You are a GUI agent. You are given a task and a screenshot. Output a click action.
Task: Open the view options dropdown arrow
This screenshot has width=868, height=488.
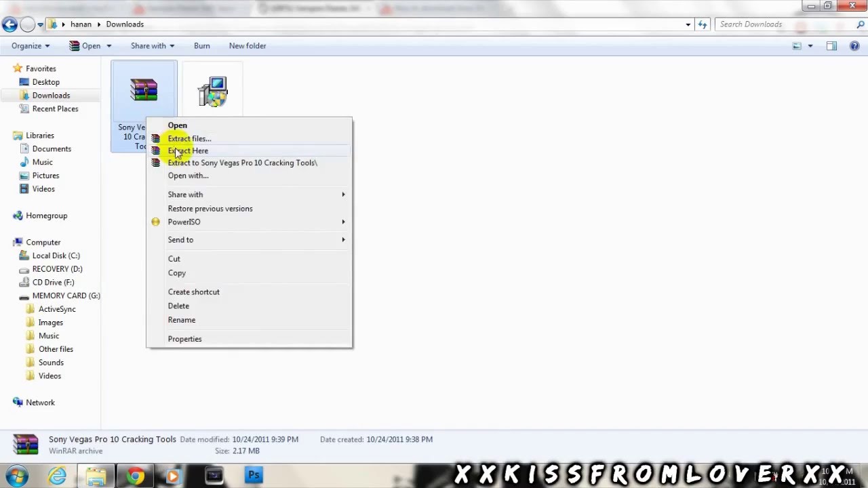[x=810, y=46]
